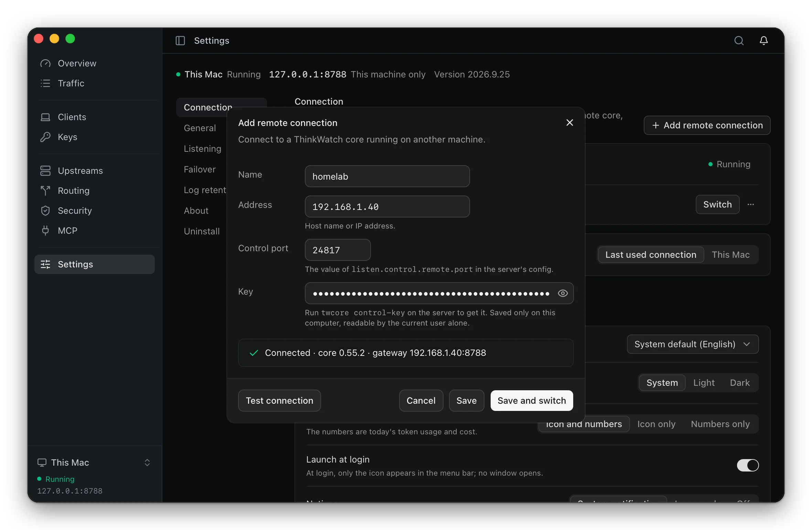Click the Traffic list icon
812x530 pixels.
coord(45,83)
